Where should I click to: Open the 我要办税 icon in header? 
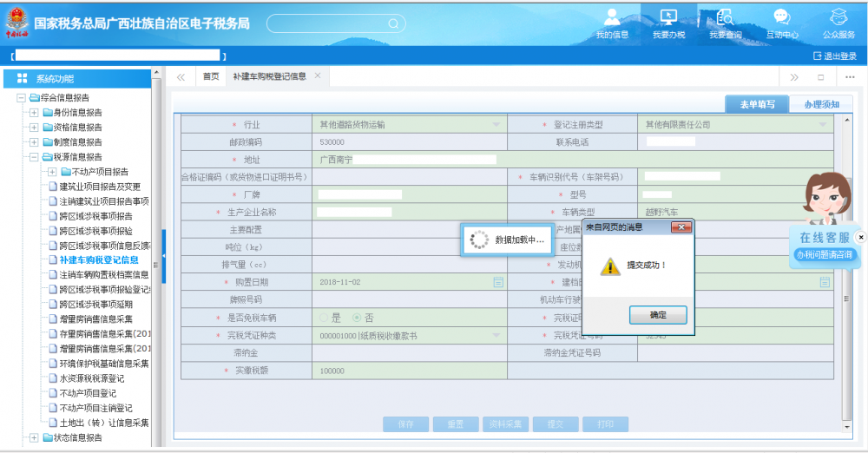[x=668, y=22]
